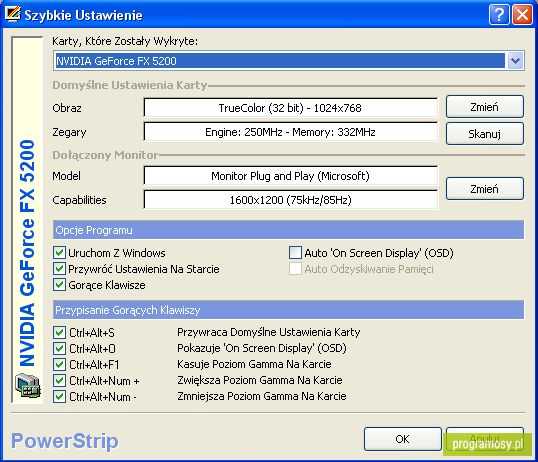Toggle the Ctrl+Alt+F1 hotkey checkbox
This screenshot has width=538, height=462.
click(59, 364)
